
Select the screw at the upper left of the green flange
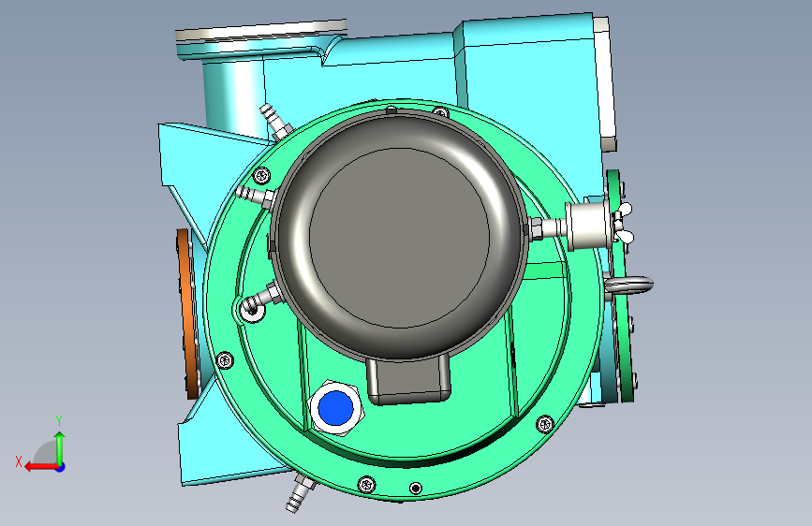click(x=262, y=175)
